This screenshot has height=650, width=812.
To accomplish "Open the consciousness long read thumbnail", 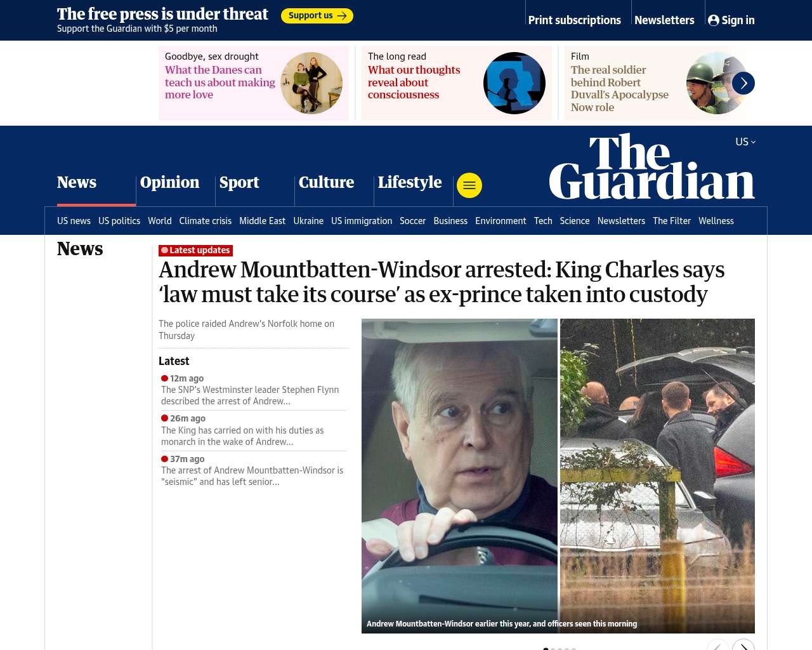I will pyautogui.click(x=514, y=83).
